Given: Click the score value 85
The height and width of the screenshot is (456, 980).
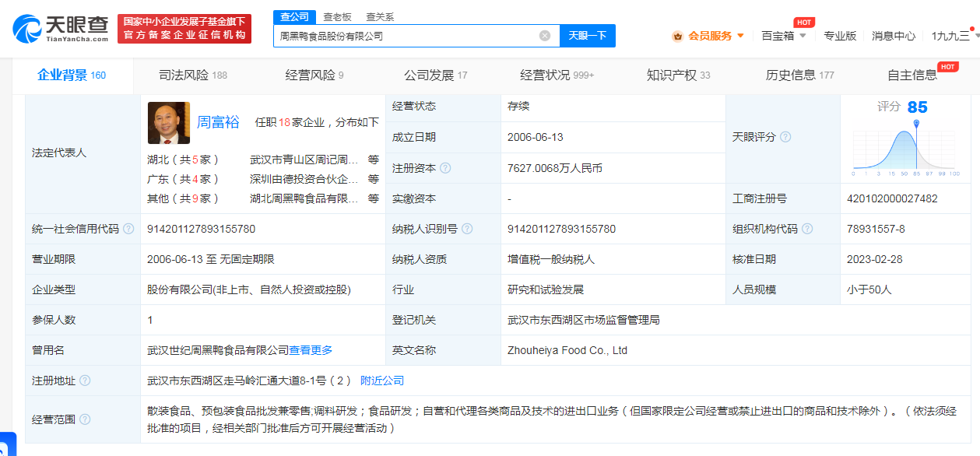Looking at the screenshot, I should point(918,107).
